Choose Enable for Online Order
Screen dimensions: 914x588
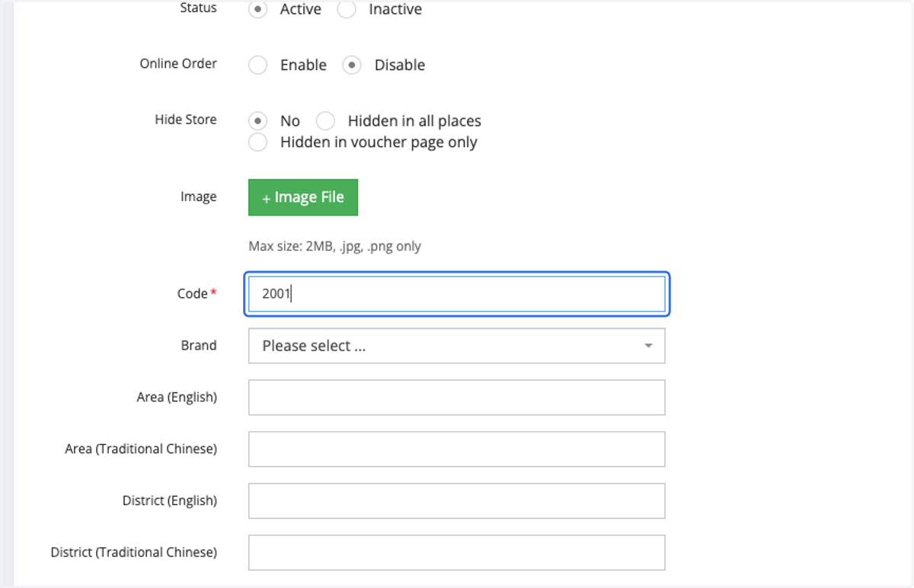coord(258,66)
